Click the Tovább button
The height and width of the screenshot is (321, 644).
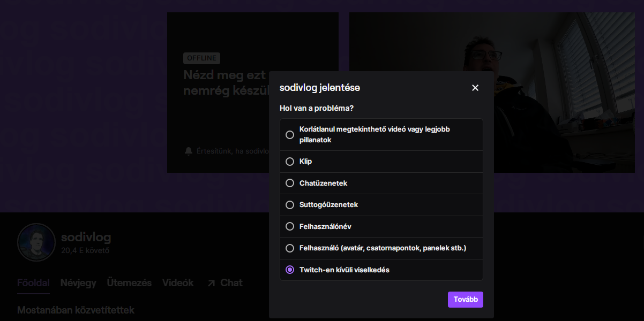pos(466,300)
